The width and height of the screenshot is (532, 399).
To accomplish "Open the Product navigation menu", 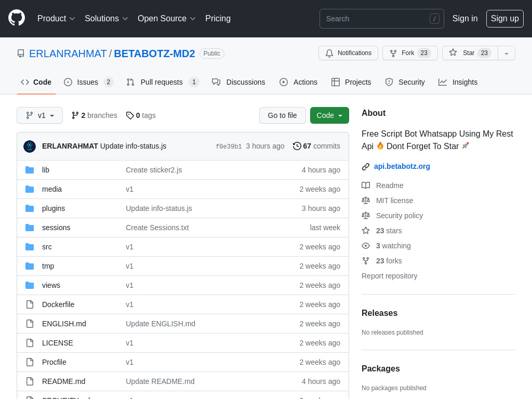I will pos(56,19).
